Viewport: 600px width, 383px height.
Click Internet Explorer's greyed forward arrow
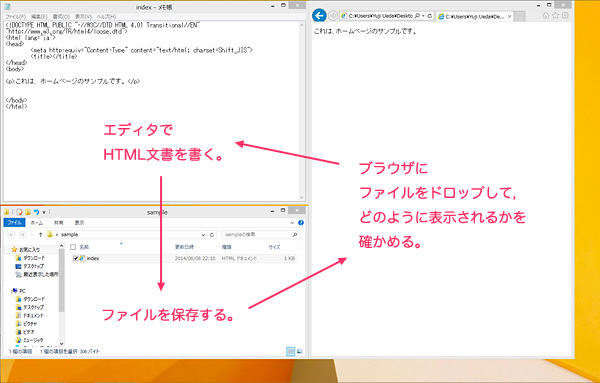pos(333,16)
